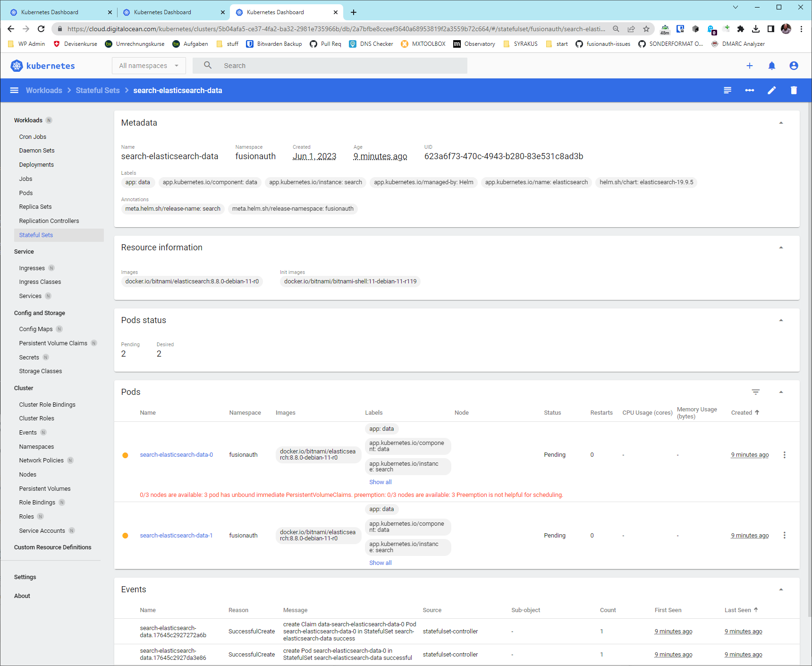This screenshot has width=812, height=666.
Task: Open pod search-elasticsearch-data-0
Action: tap(176, 454)
